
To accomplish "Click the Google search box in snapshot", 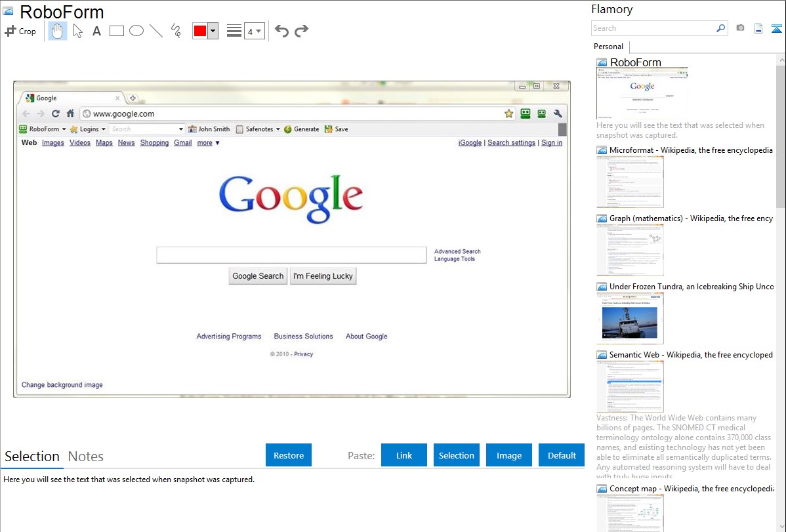I will point(291,255).
